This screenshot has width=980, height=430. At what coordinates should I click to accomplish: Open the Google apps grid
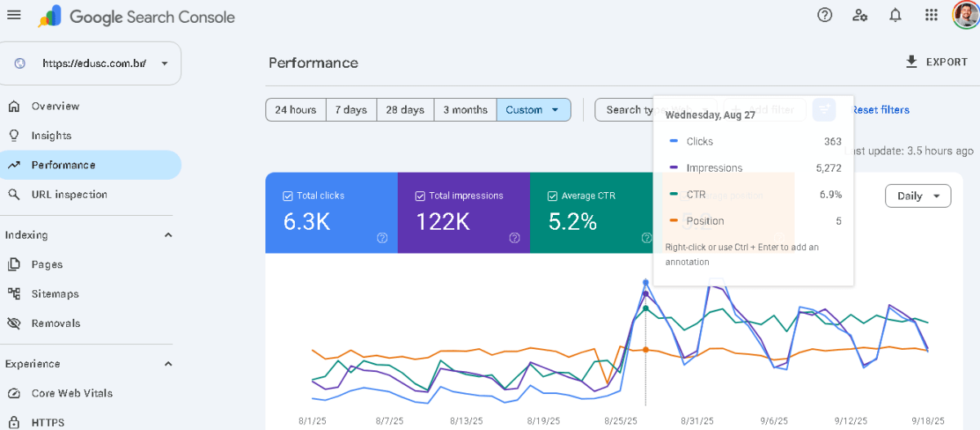pyautogui.click(x=931, y=15)
